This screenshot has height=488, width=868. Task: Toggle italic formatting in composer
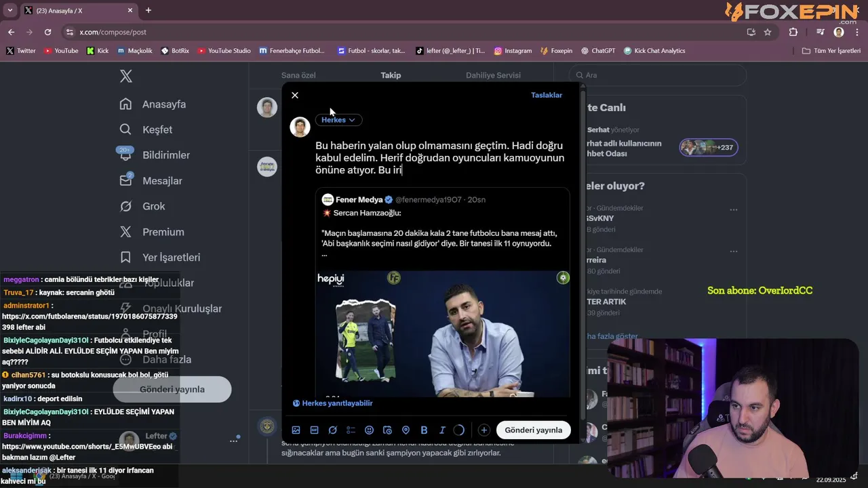[442, 430]
